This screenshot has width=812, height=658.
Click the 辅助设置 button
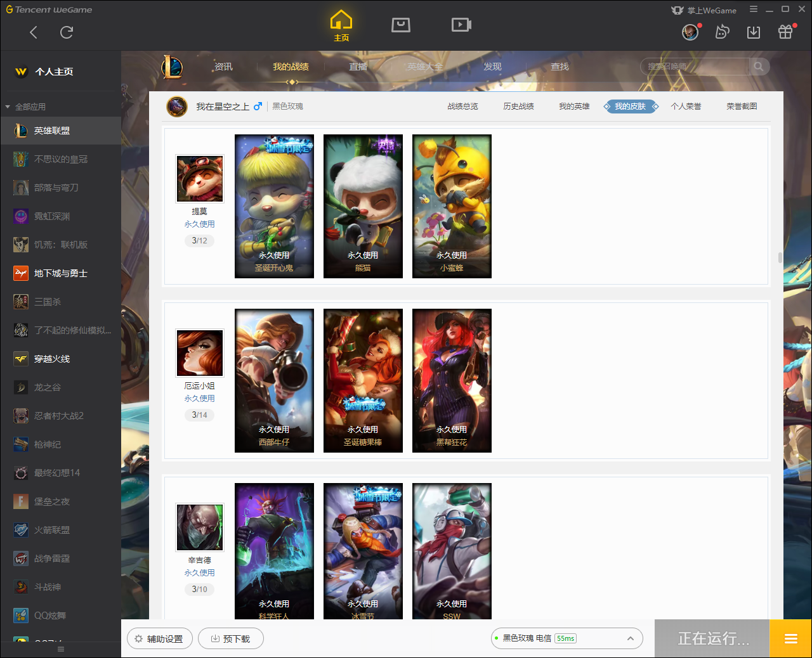[159, 638]
